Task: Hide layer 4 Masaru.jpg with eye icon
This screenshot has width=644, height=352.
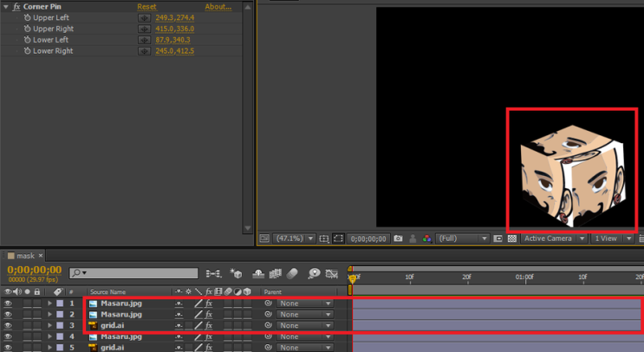Action: [x=8, y=336]
